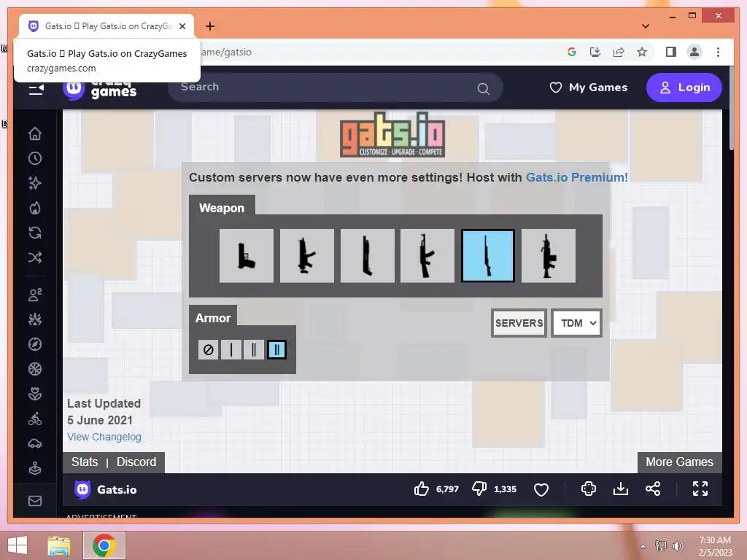
Task: Show hidden system tray icons
Action: pos(643,546)
